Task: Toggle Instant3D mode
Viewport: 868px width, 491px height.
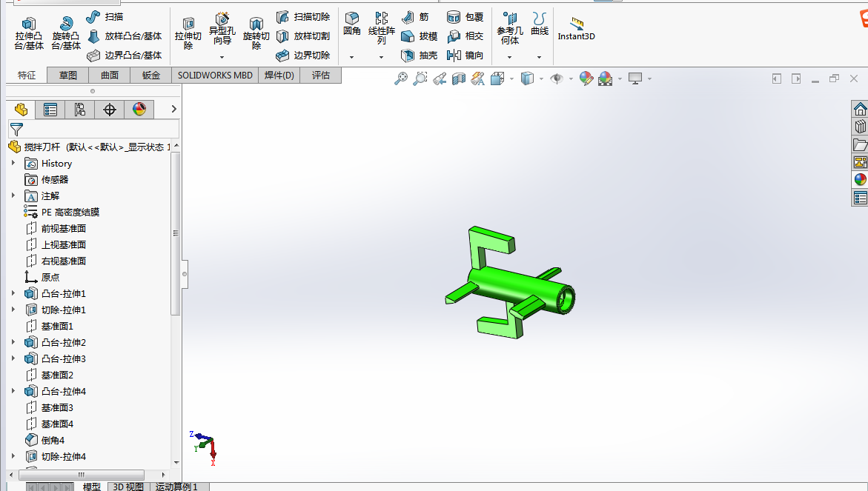Action: click(576, 29)
